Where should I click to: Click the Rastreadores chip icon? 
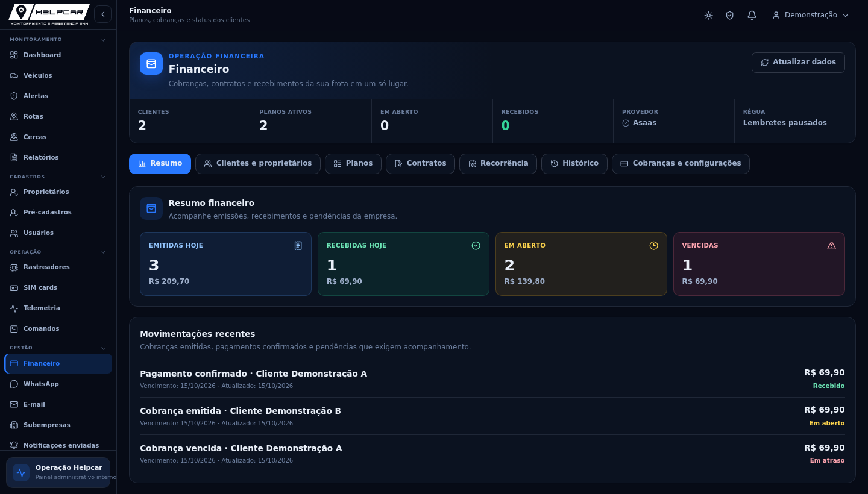14,267
